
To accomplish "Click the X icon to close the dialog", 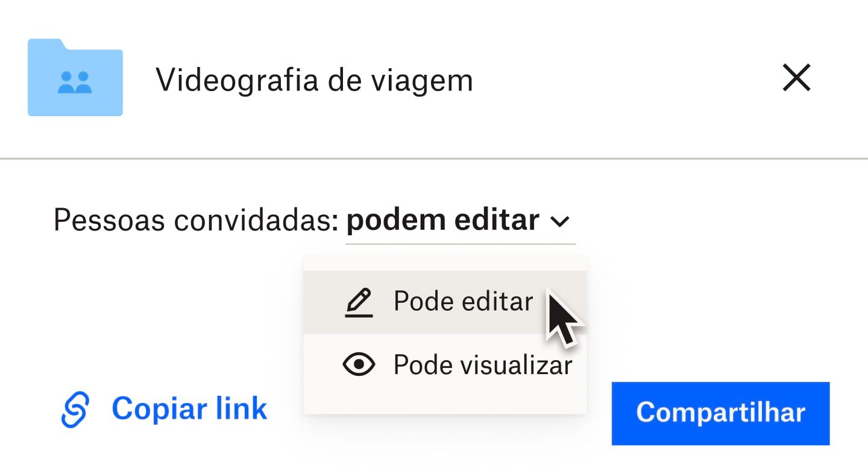I will tap(796, 78).
